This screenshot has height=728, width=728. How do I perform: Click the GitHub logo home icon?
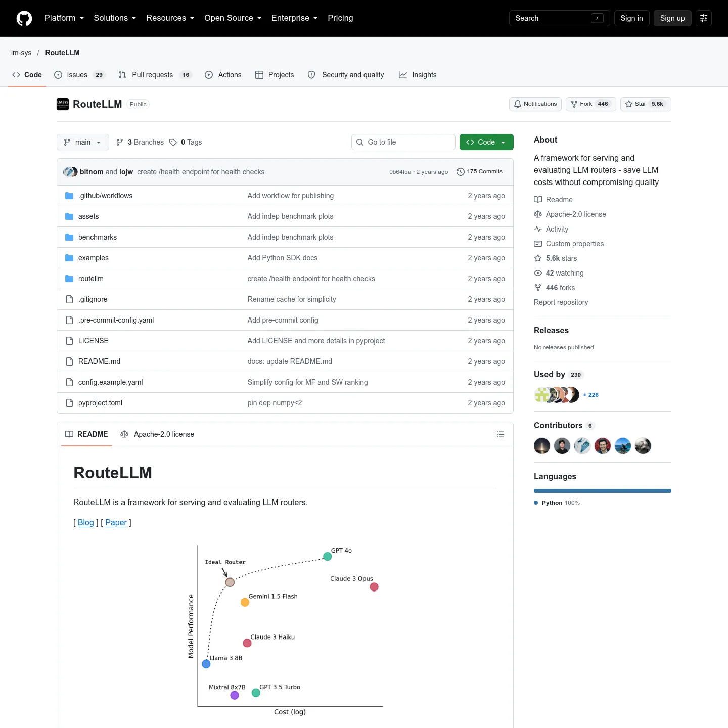[x=24, y=18]
